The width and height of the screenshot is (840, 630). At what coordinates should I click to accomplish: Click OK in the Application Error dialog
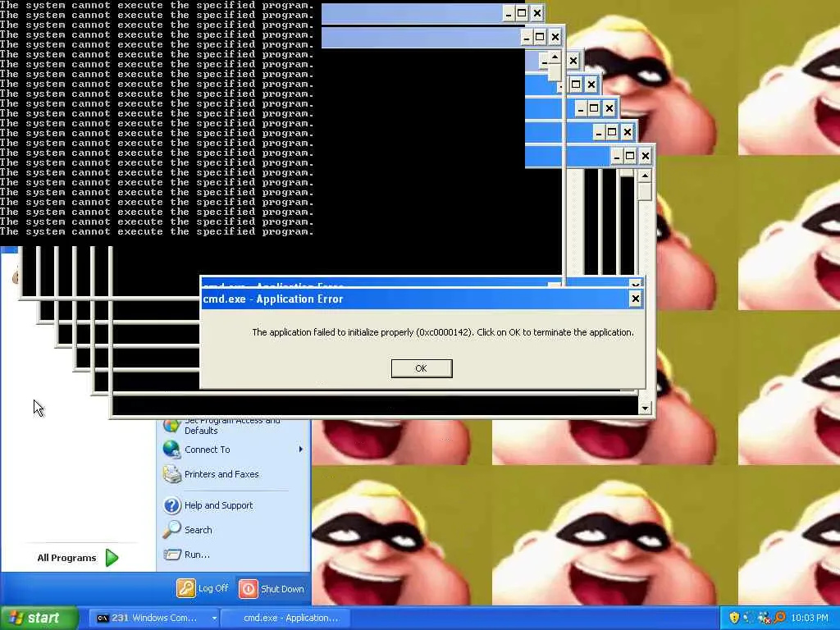(422, 368)
